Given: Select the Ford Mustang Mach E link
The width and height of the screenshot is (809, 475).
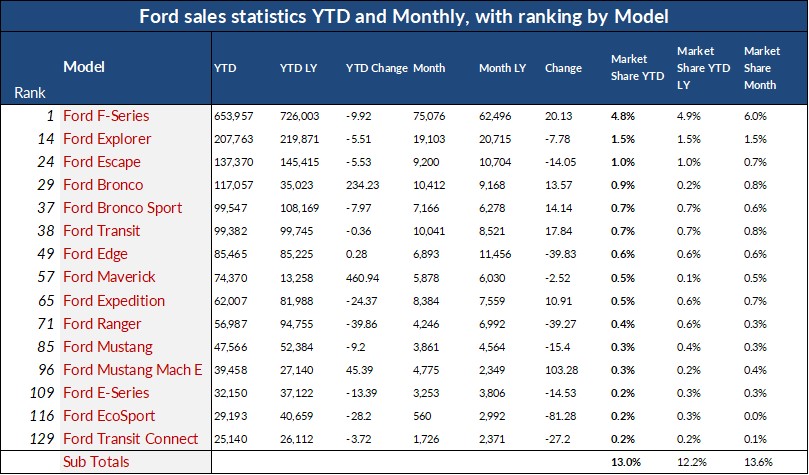Looking at the screenshot, I should 132,369.
